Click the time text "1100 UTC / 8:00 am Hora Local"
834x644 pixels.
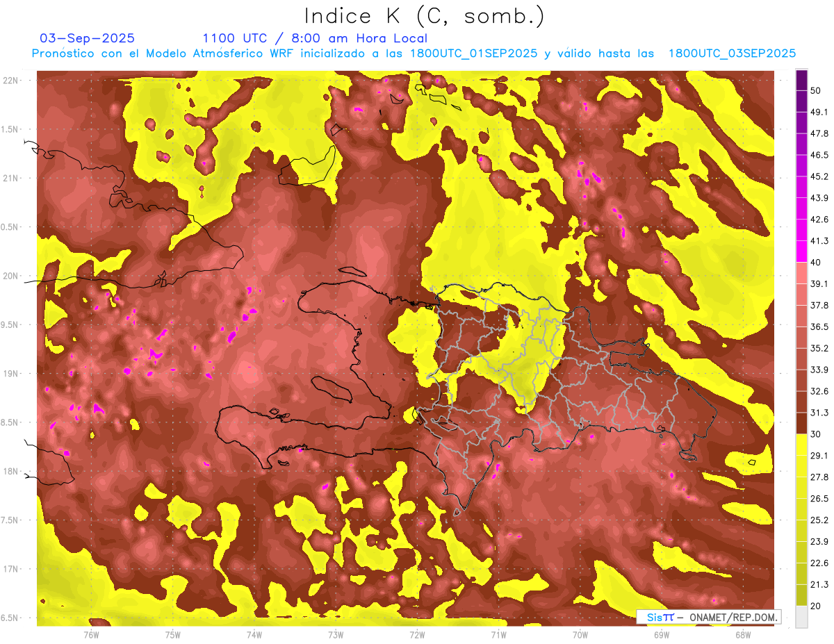point(315,38)
